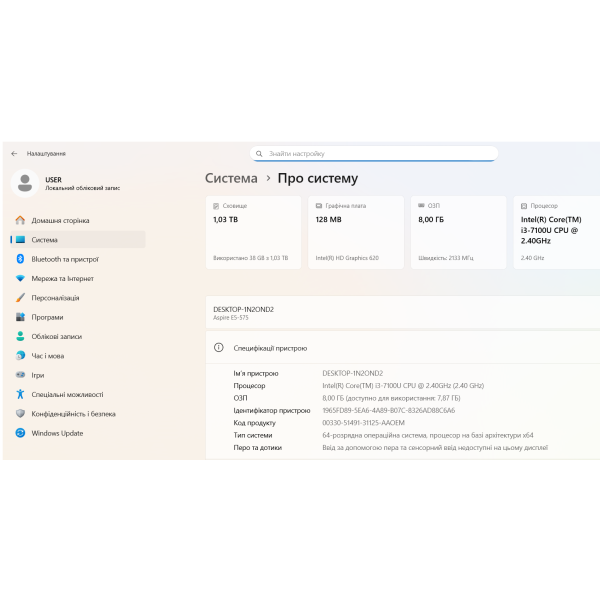Click Процесор value Intel(R) Core(TM) i3-7100U
Viewport: 600px width, 600px height.
(x=403, y=385)
